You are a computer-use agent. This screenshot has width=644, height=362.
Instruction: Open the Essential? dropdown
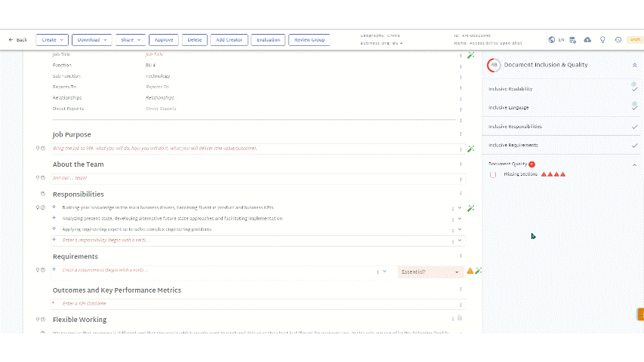pyautogui.click(x=430, y=271)
